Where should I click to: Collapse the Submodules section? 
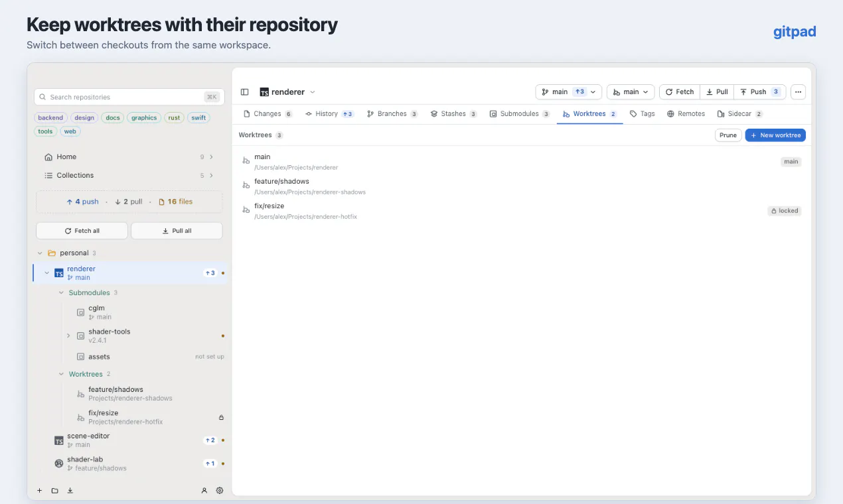click(x=61, y=292)
